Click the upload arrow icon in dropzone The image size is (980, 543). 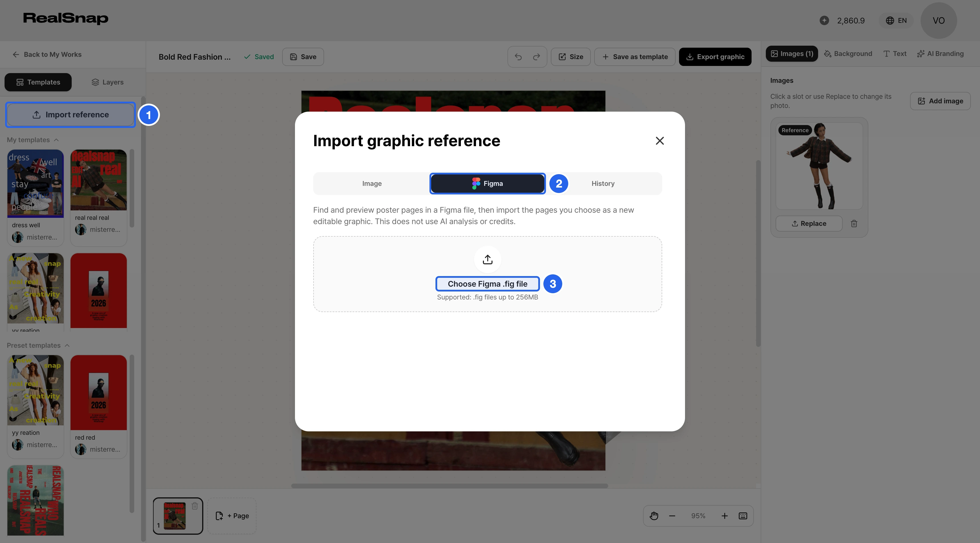(487, 260)
